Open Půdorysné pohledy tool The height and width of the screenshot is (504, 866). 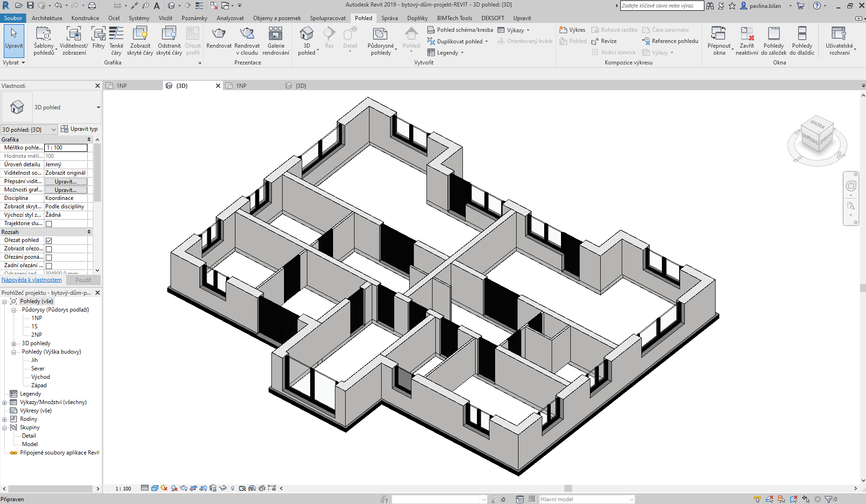coord(381,41)
